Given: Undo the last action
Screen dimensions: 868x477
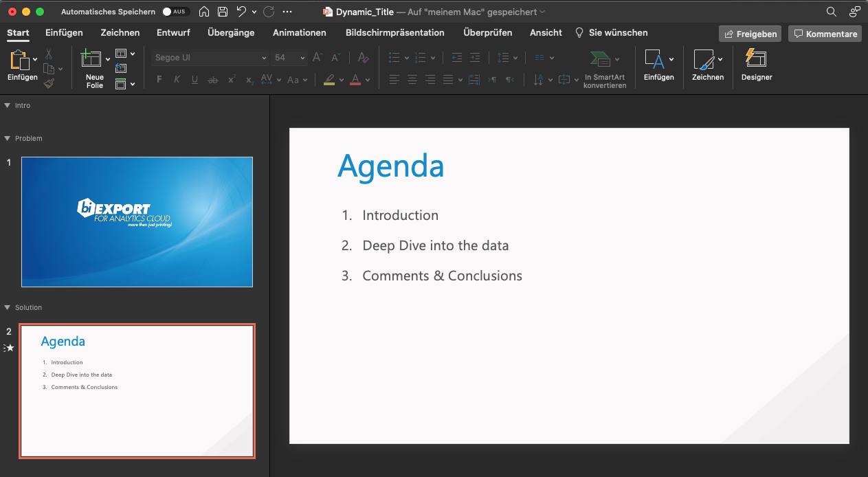Looking at the screenshot, I should point(241,12).
